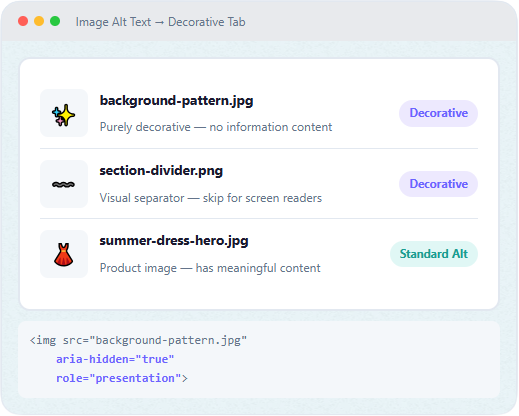
Task: Select the background-pattern.jpg filename
Action: [x=176, y=101]
